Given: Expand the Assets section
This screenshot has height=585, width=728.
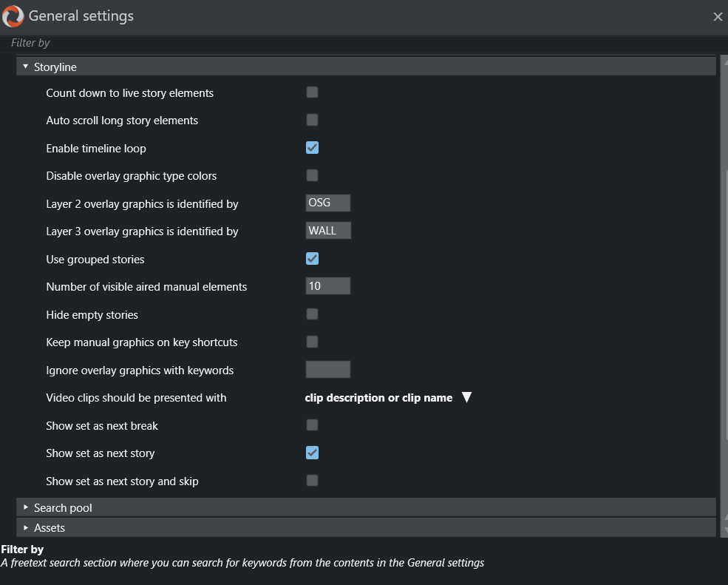Looking at the screenshot, I should pyautogui.click(x=26, y=528).
